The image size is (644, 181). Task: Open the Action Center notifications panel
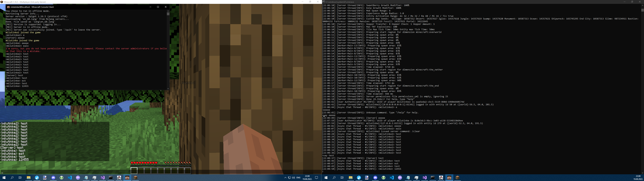(316, 178)
